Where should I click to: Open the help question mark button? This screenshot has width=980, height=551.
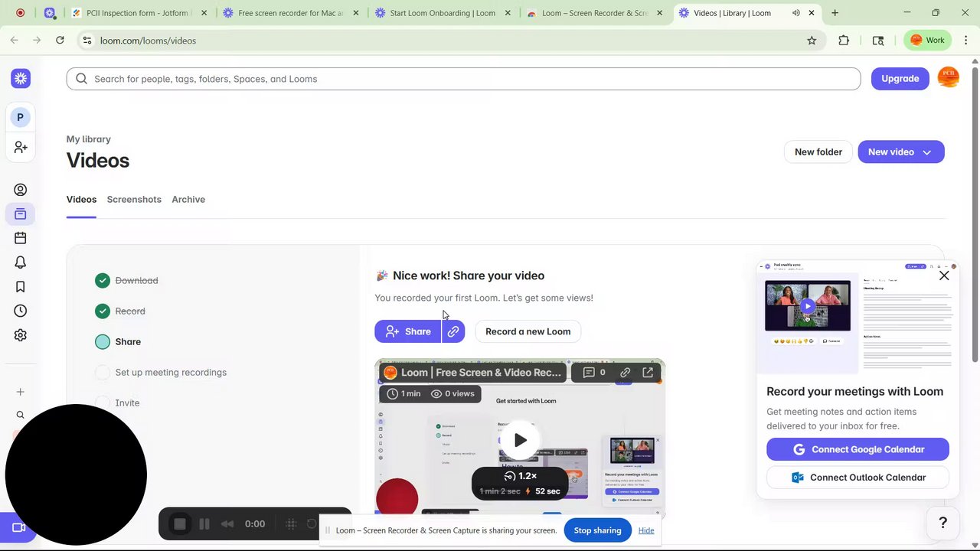click(x=943, y=523)
